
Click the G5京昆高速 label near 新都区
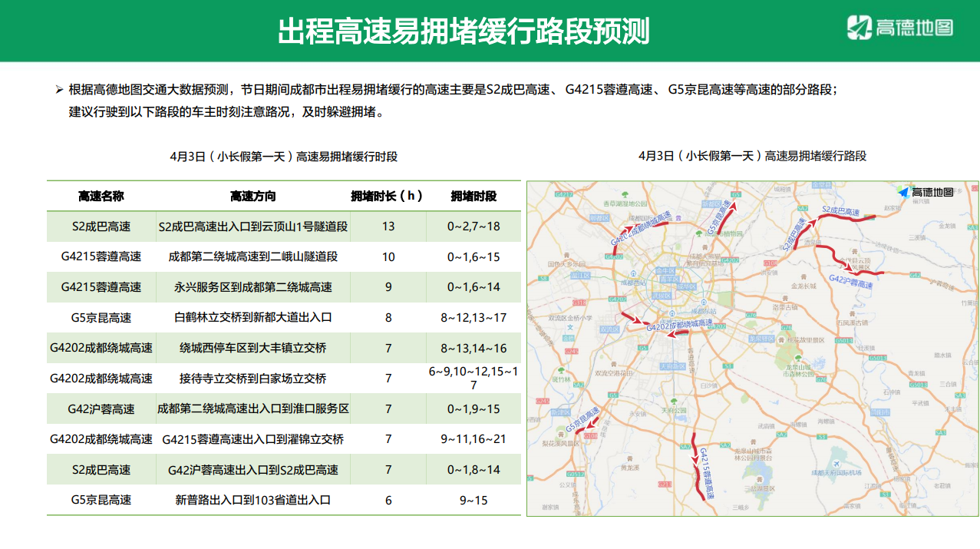(x=722, y=220)
